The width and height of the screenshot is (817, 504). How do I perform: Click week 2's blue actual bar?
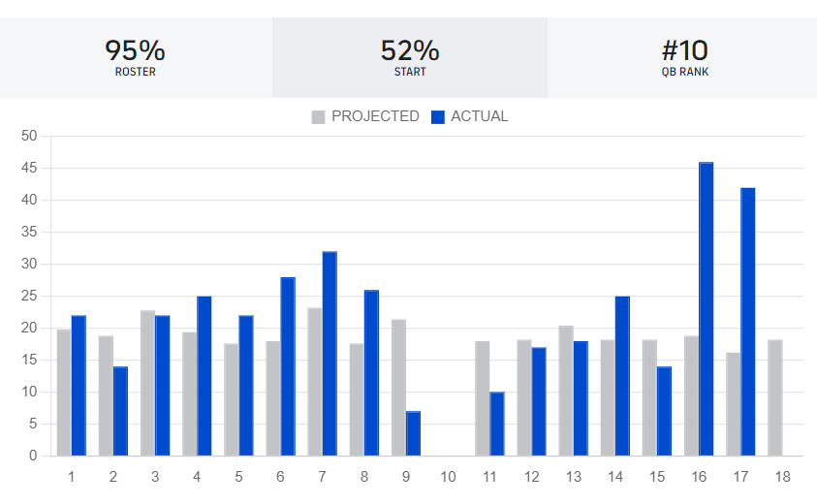(x=120, y=411)
